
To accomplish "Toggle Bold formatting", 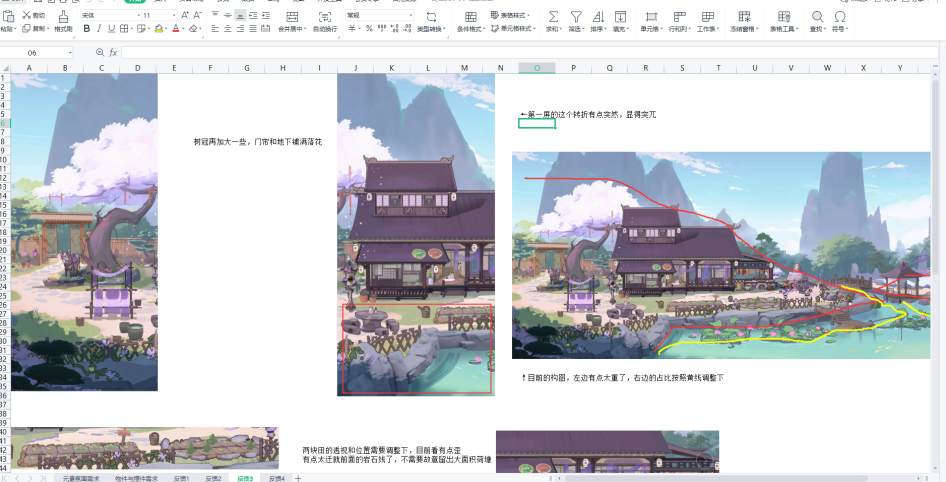I will pos(87,28).
